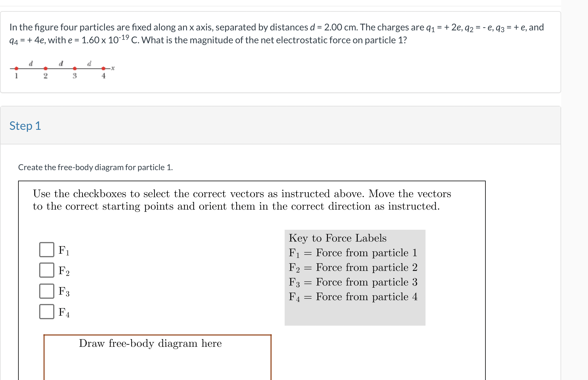Click the Step 1 section header
The image size is (588, 380).
pos(25,126)
